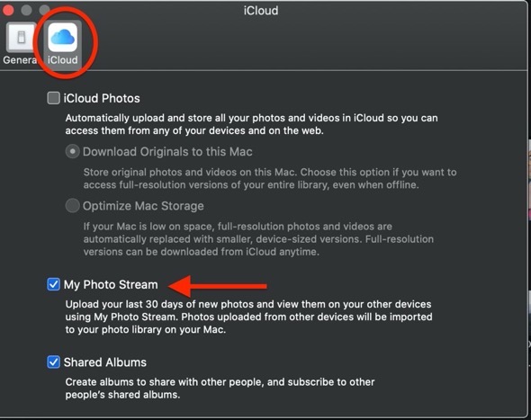Uncheck the My Photo Stream checkbox
The height and width of the screenshot is (420, 531).
point(53,284)
